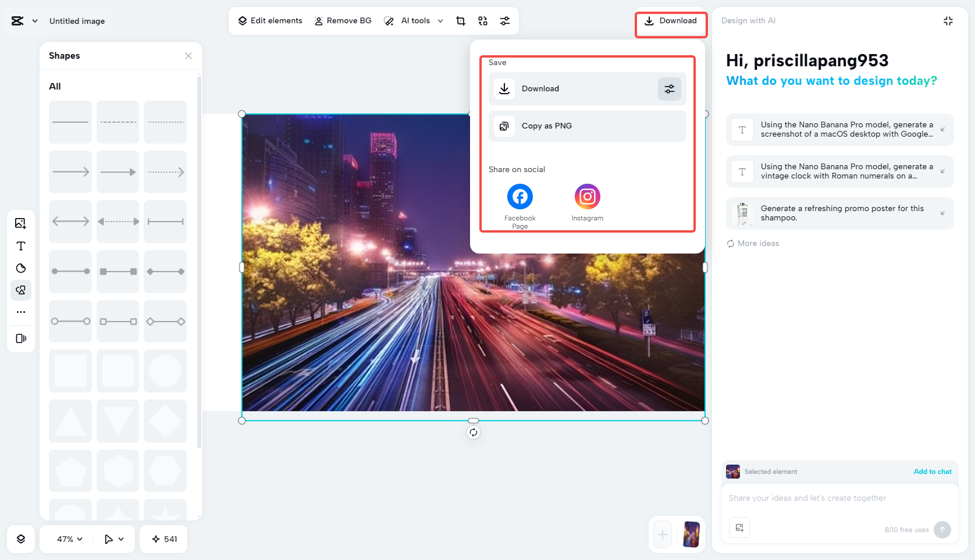Click the attach image icon in chat
Viewport: 975px width, 560px height.
point(739,527)
